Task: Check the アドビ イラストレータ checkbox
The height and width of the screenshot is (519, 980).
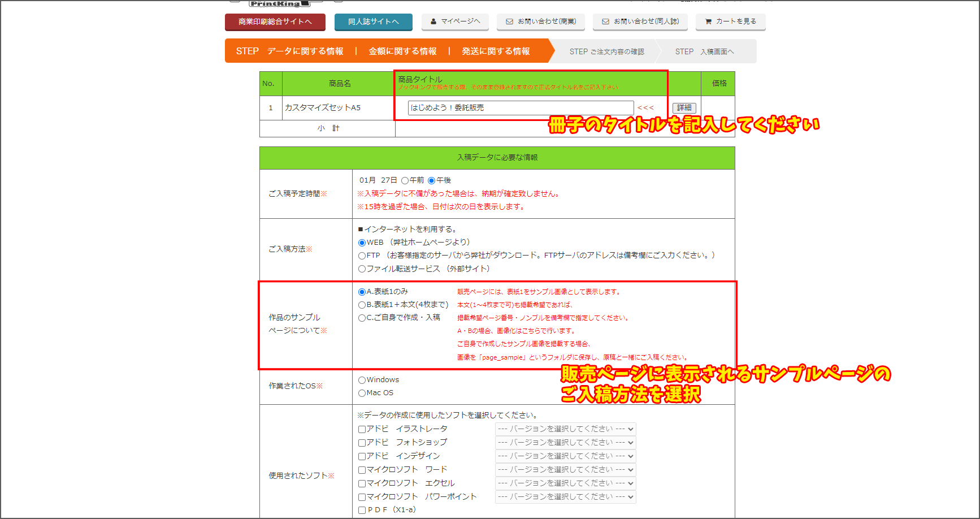Action: [362, 429]
